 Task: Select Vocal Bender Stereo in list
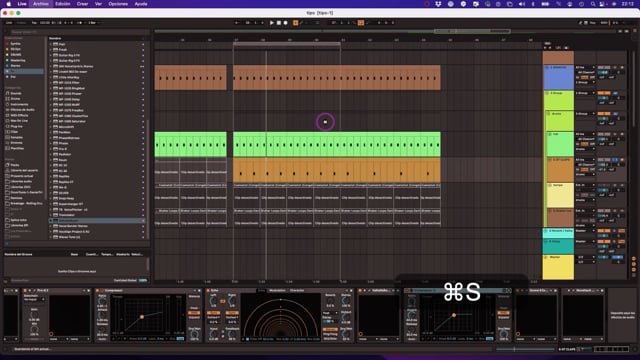click(x=73, y=226)
